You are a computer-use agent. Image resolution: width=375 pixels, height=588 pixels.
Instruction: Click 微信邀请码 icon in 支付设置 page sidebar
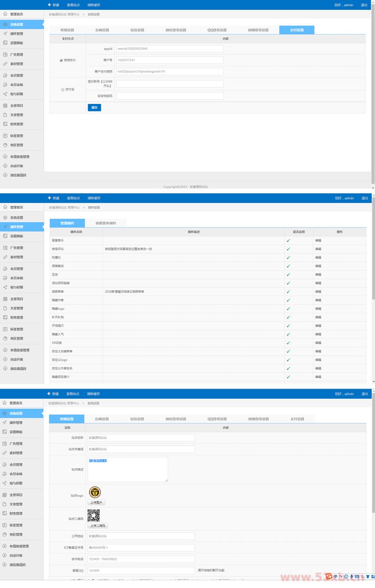pos(5,175)
